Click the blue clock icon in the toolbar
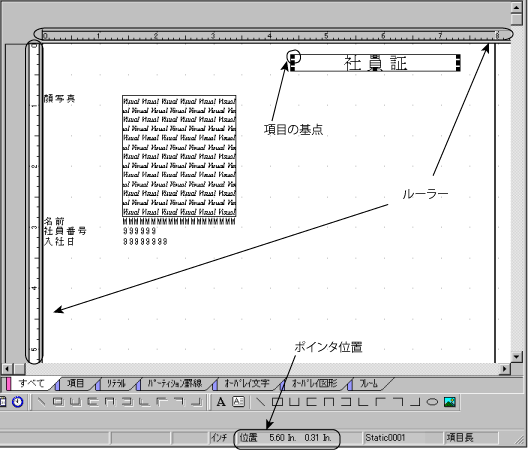This screenshot has height=450, width=528. click(x=17, y=402)
